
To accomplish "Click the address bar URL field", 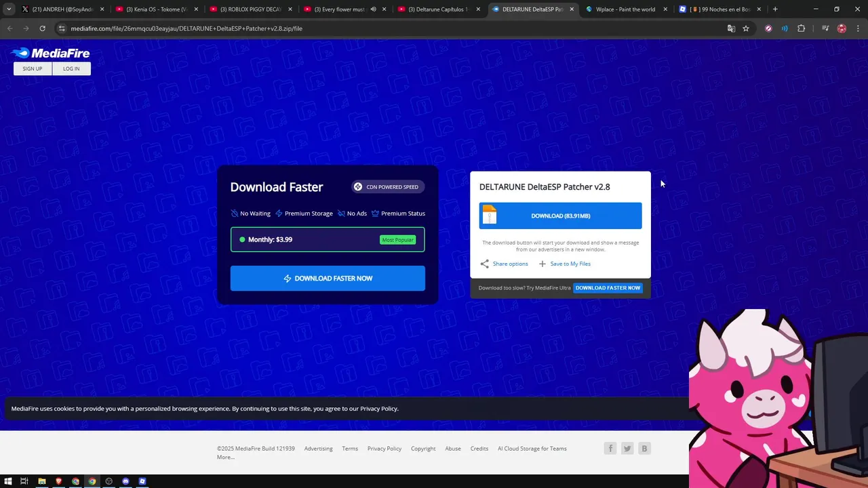I will (x=393, y=28).
